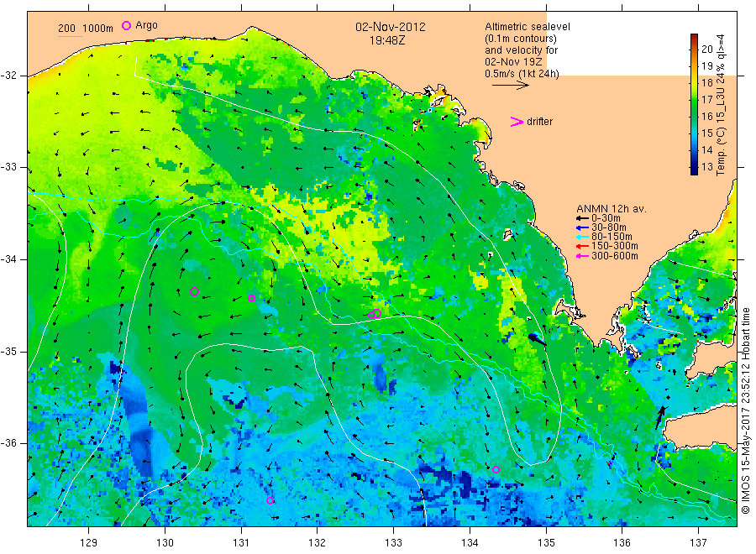The height and width of the screenshot is (554, 756).
Task: Click the '0-30m' depth label
Action: tap(606, 218)
